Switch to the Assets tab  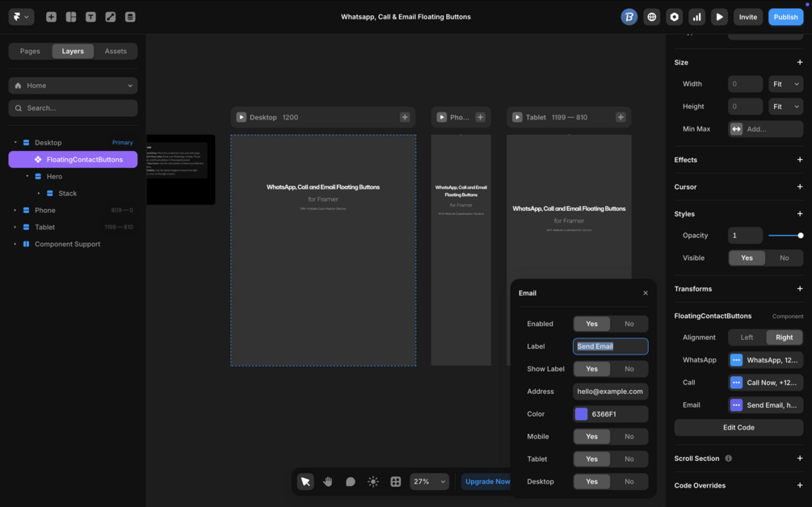(x=116, y=51)
